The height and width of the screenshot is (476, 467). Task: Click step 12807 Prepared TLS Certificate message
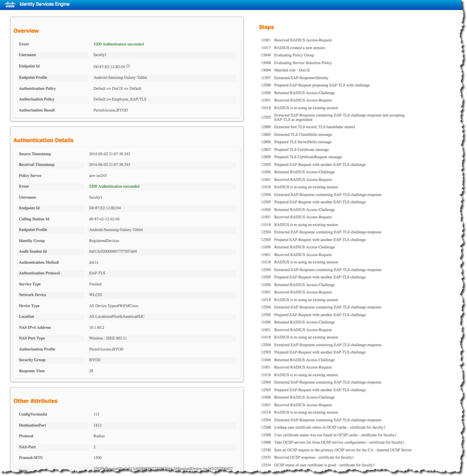(x=295, y=150)
